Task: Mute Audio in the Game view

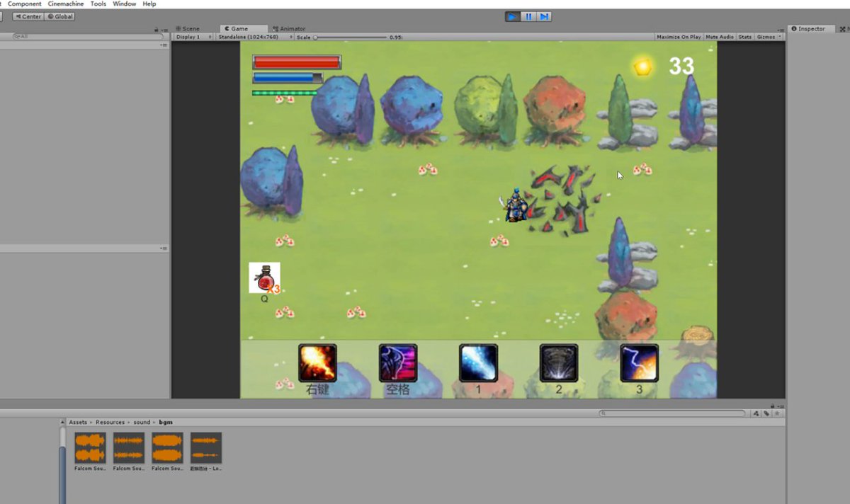Action: (x=720, y=37)
